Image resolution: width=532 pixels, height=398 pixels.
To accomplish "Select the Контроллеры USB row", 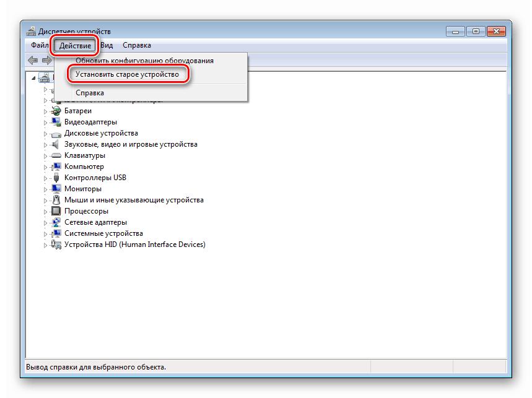I will 95,178.
